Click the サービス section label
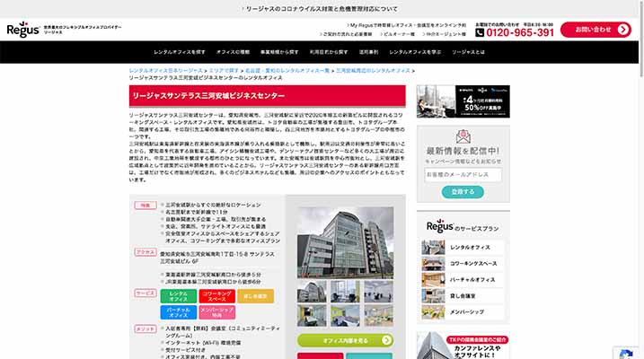This screenshot has width=644, height=359. tap(146, 293)
